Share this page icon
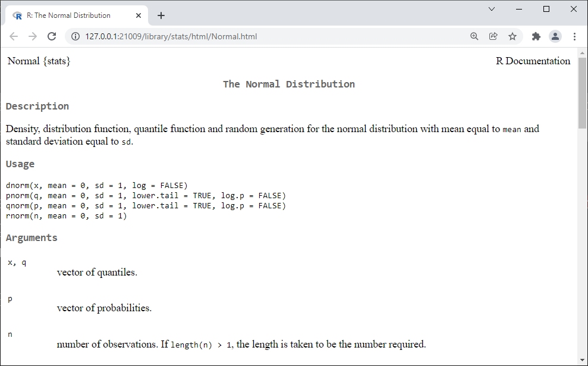This screenshot has width=588, height=366. [x=493, y=36]
